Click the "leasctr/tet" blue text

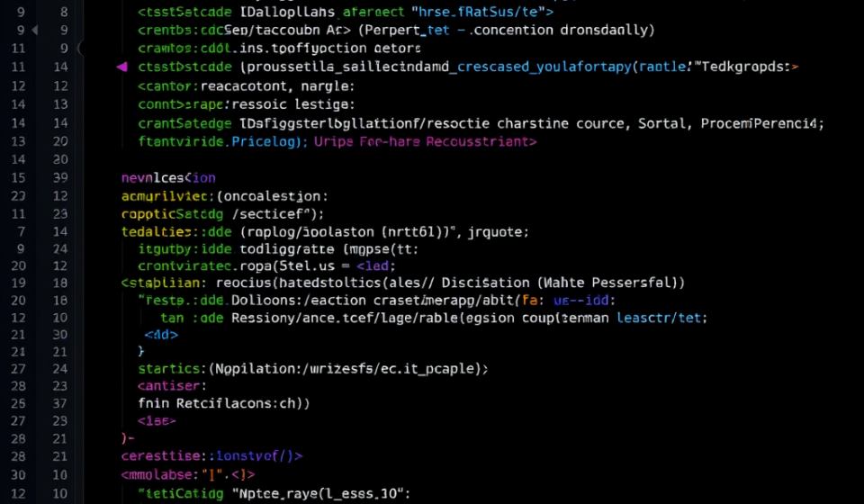[659, 318]
